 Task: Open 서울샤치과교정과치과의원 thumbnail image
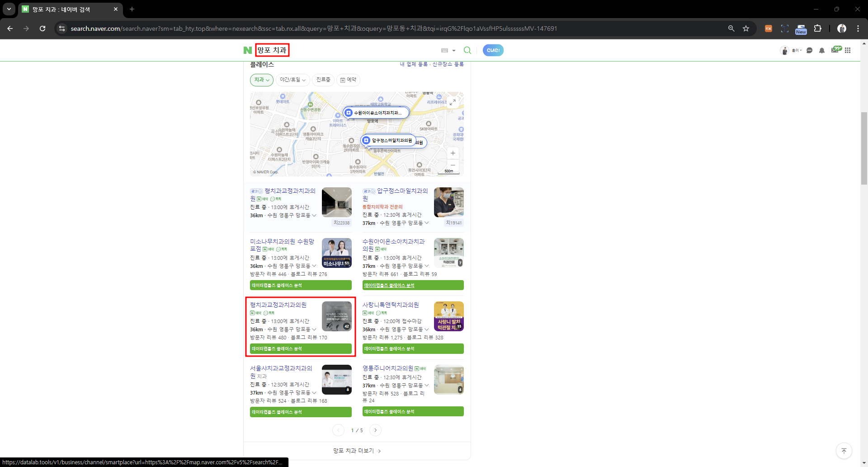point(337,380)
